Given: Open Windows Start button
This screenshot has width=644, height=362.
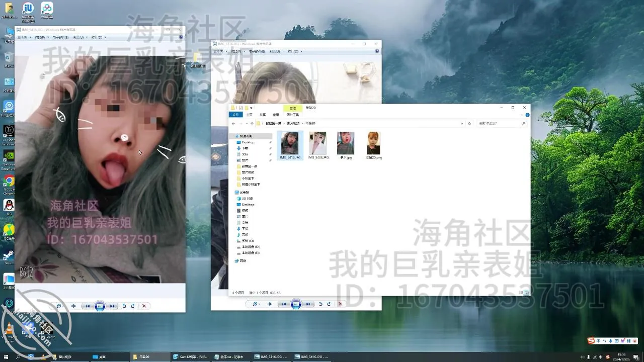Looking at the screenshot, I should point(6,356).
